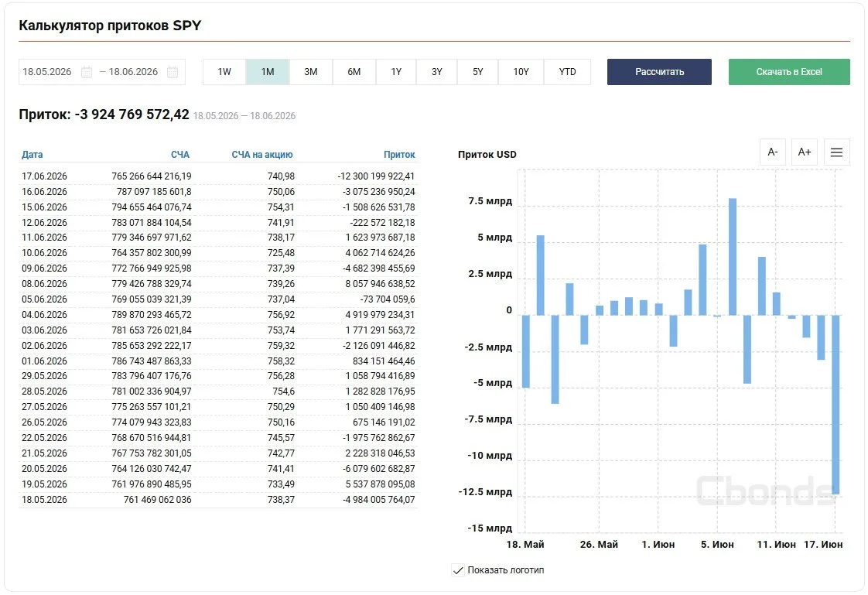868x595 pixels.
Task: Click the 17 June negative bar
Action: (836, 405)
